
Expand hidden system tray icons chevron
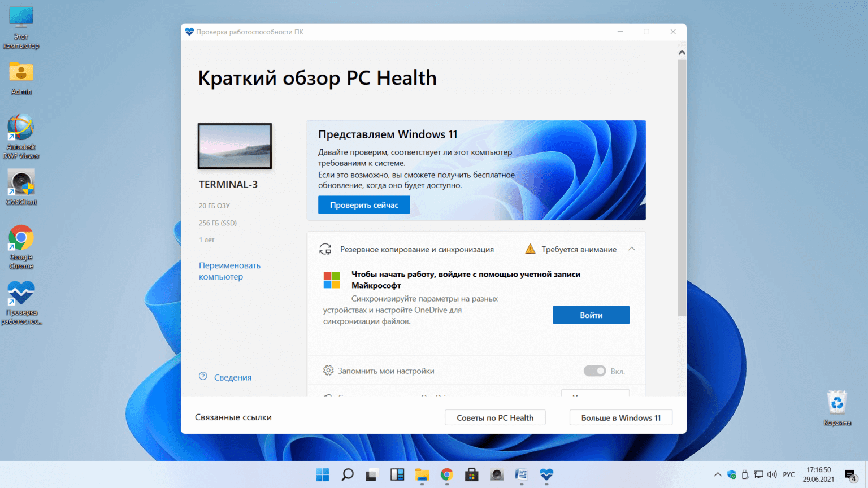coord(718,474)
